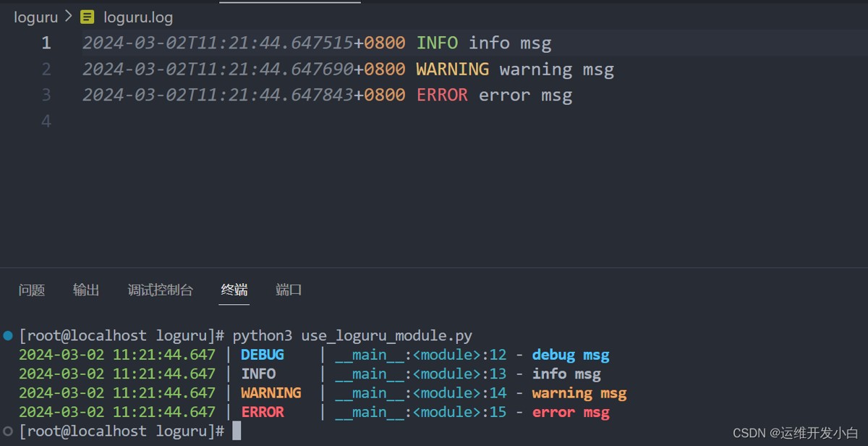Click use_loguru_module.py in the terminal command
This screenshot has height=446, width=868.
386,336
